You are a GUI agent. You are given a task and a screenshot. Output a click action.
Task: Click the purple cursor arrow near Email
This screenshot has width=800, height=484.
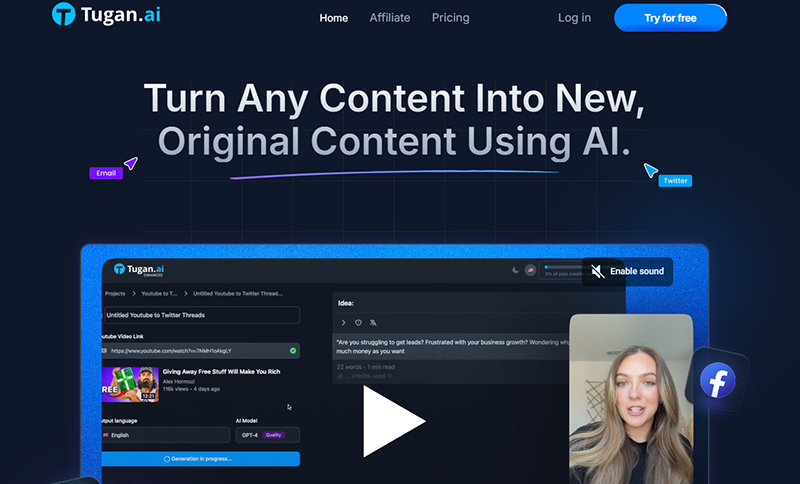(131, 163)
